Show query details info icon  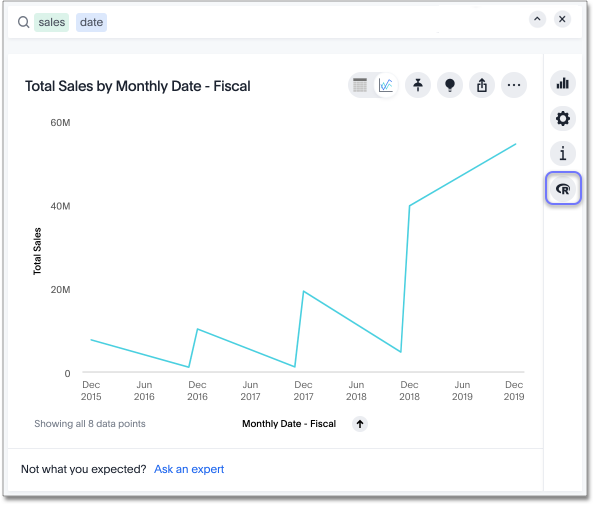[563, 153]
